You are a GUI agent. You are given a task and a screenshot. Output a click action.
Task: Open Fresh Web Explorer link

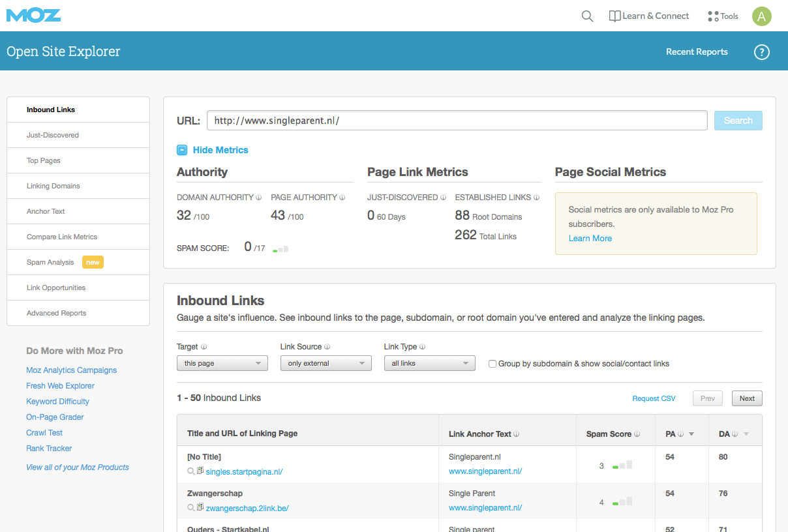tap(61, 386)
